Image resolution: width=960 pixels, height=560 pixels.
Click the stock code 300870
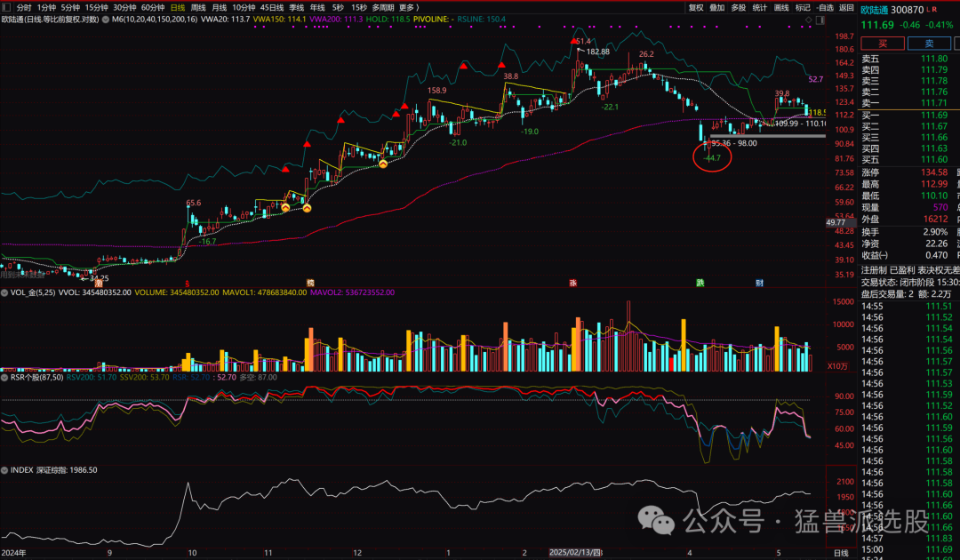pyautogui.click(x=908, y=10)
